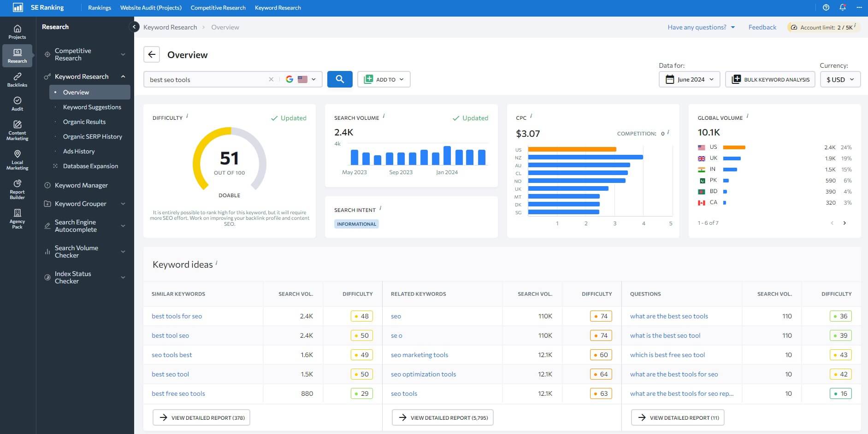Click the difficulty gauge showing 51

click(229, 159)
